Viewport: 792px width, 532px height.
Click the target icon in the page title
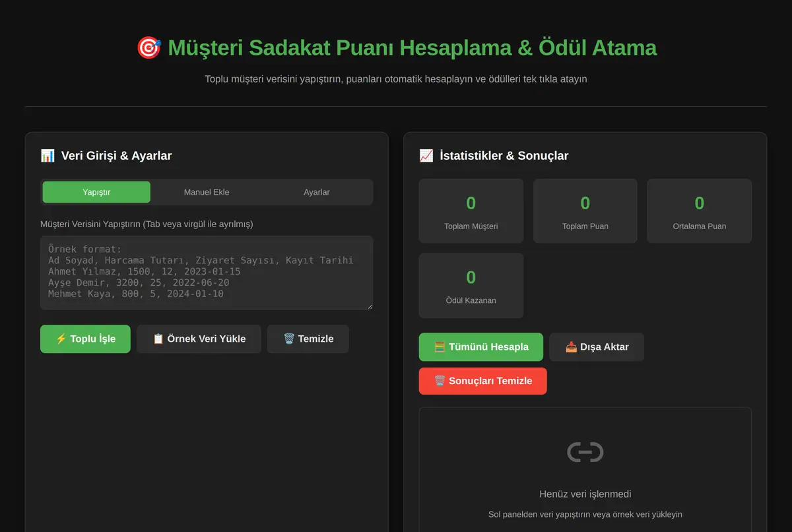[x=148, y=48]
